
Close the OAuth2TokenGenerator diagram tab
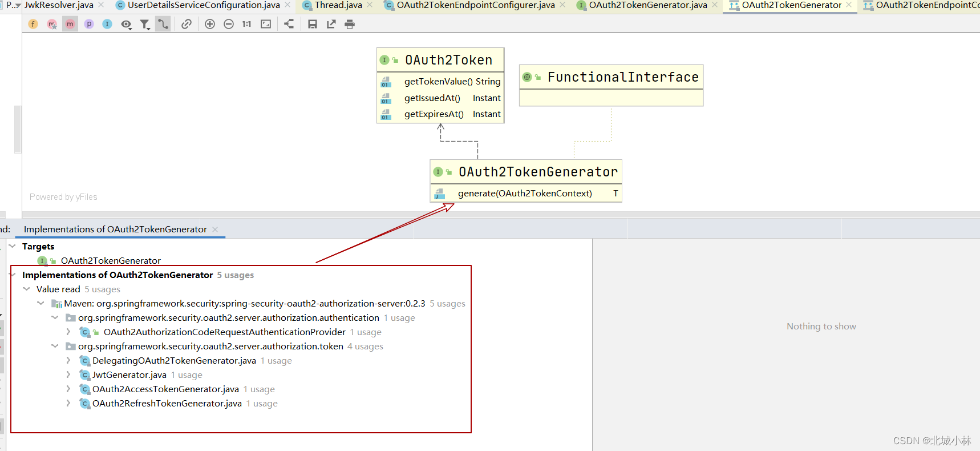pos(849,5)
